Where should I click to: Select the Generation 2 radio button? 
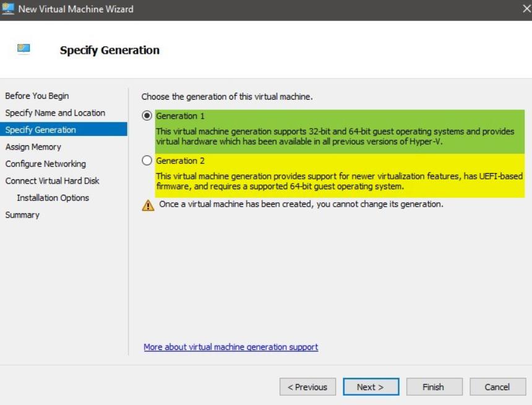[147, 161]
